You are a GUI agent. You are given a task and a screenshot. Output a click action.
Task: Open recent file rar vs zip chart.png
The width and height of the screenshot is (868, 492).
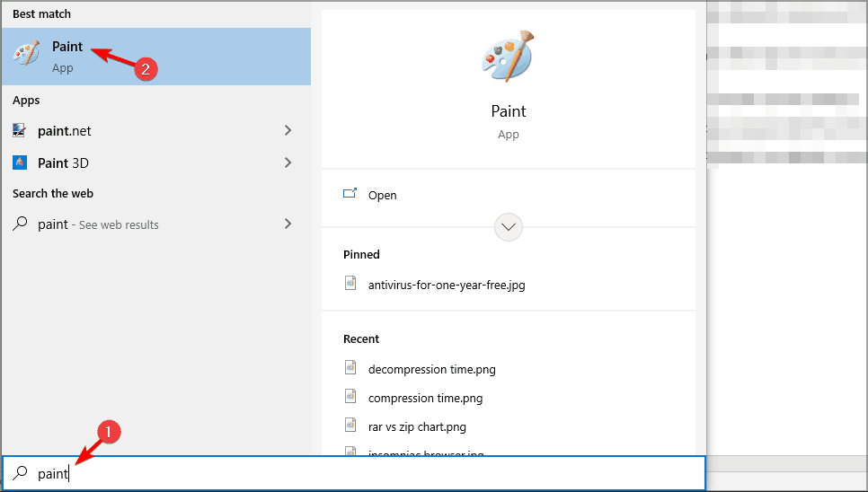(417, 426)
